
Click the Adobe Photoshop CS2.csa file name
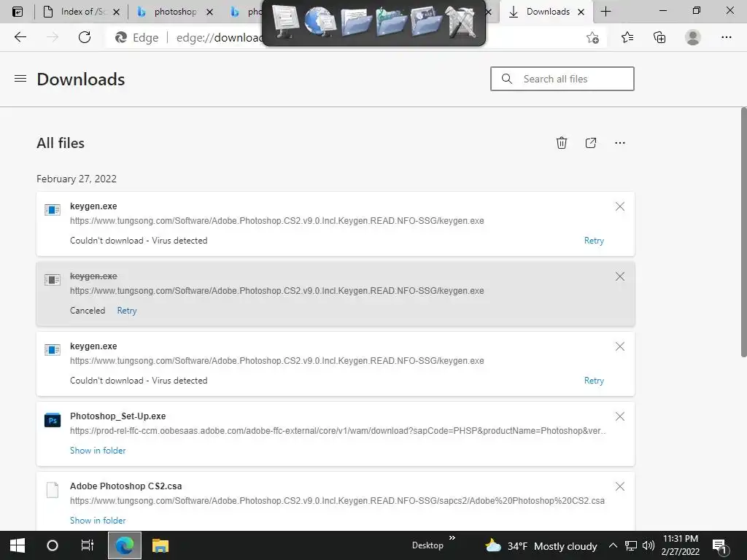point(125,486)
